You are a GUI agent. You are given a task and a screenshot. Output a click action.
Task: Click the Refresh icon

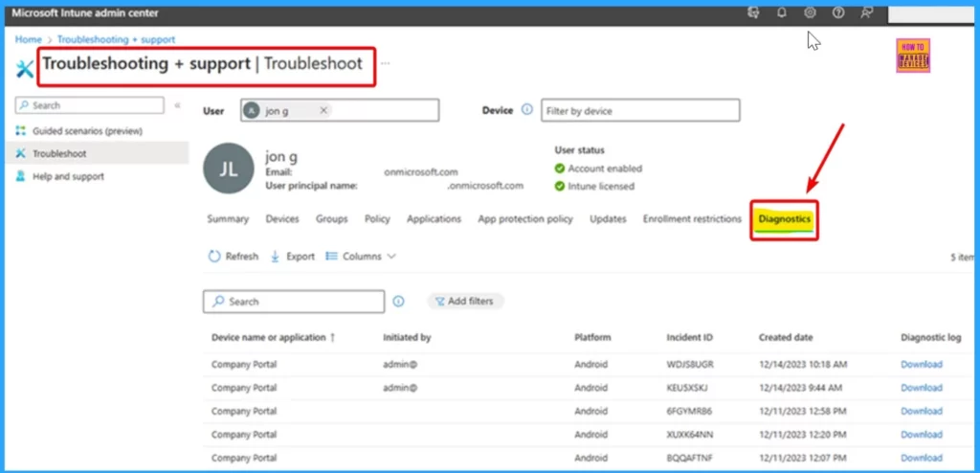pyautogui.click(x=214, y=257)
